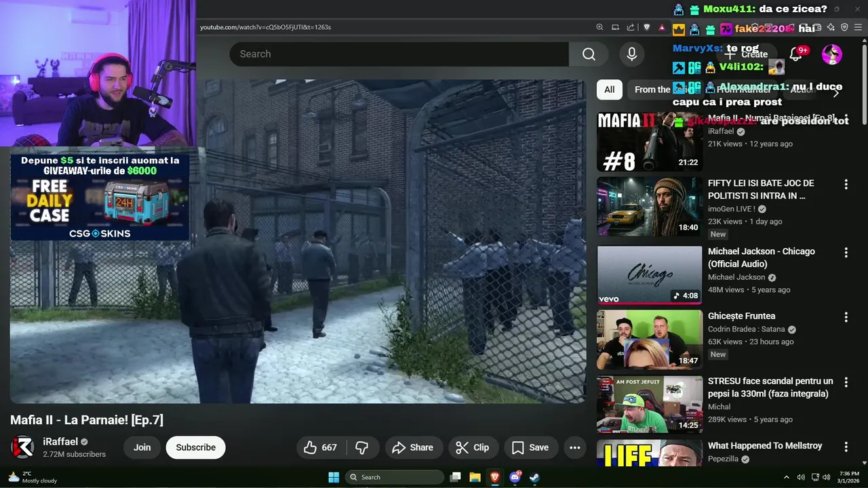
Task: Click the imoGen LIVE ! channel name
Action: click(732, 209)
